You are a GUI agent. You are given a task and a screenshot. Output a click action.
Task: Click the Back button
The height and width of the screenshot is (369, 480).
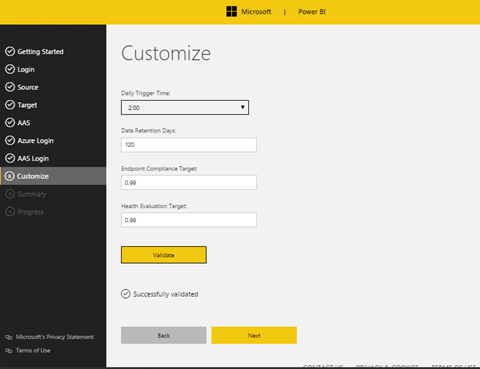[164, 335]
